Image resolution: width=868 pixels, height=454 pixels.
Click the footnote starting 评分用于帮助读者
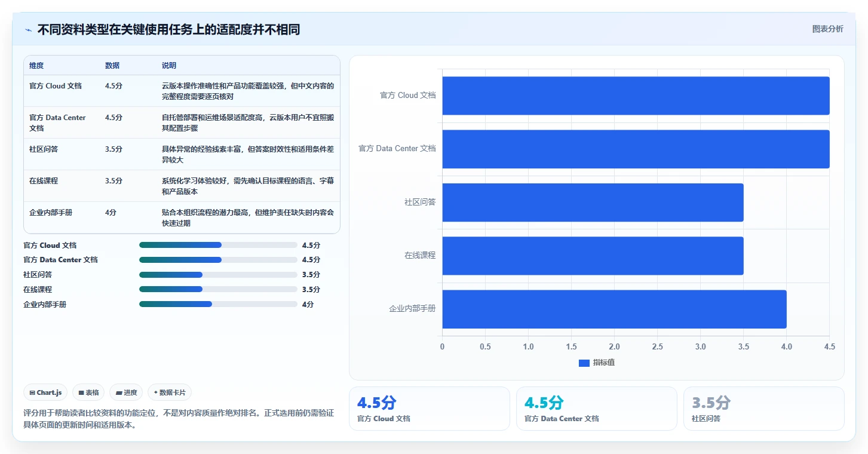pyautogui.click(x=179, y=419)
